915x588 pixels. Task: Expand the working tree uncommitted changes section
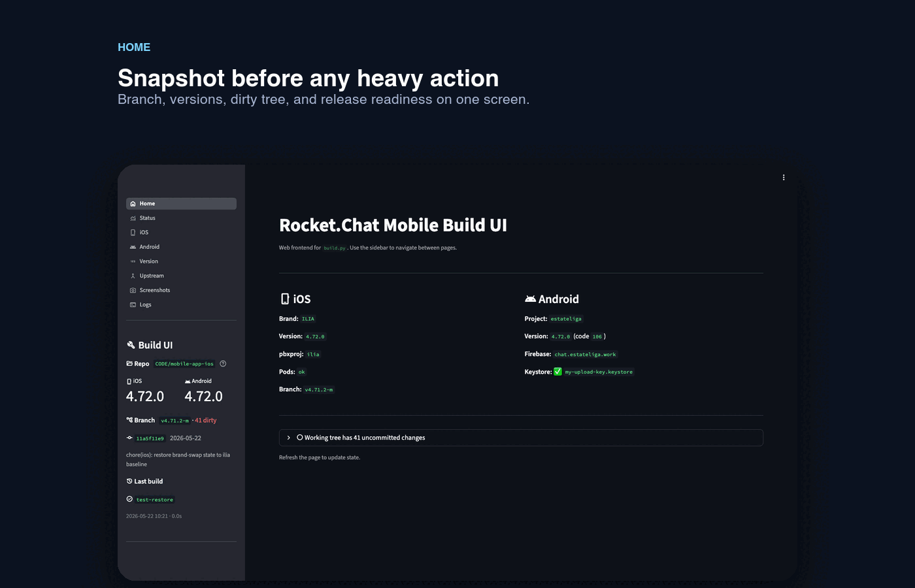pyautogui.click(x=521, y=438)
